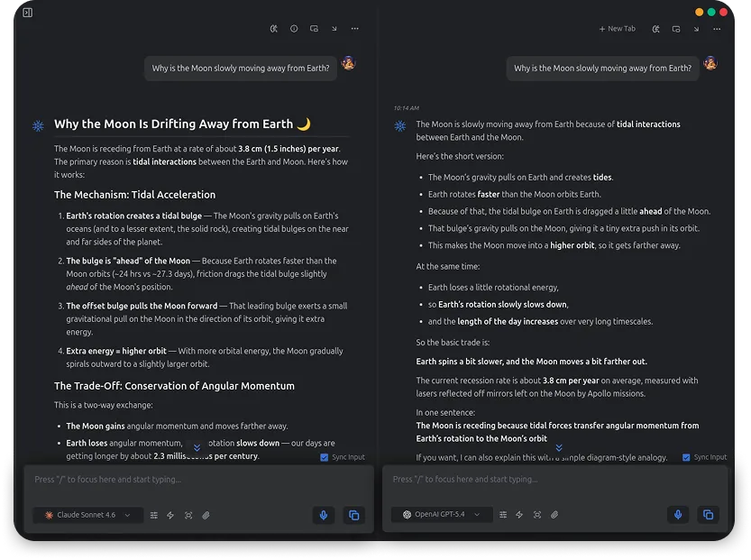Click the green maximize window button

tap(711, 12)
